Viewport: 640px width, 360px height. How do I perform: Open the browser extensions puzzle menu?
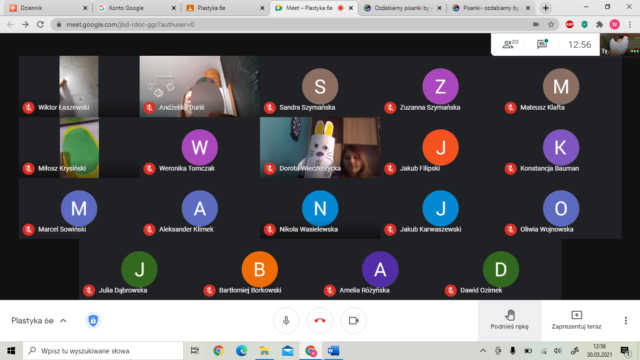point(599,24)
